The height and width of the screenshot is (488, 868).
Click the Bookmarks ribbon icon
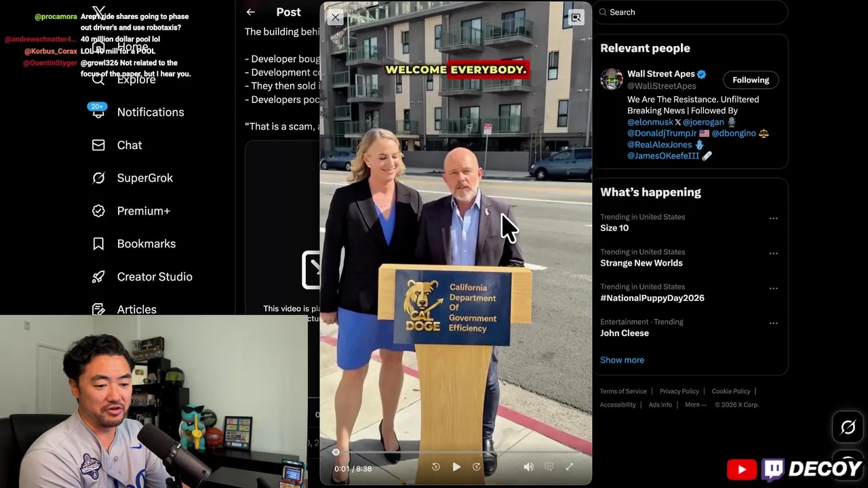(98, 243)
